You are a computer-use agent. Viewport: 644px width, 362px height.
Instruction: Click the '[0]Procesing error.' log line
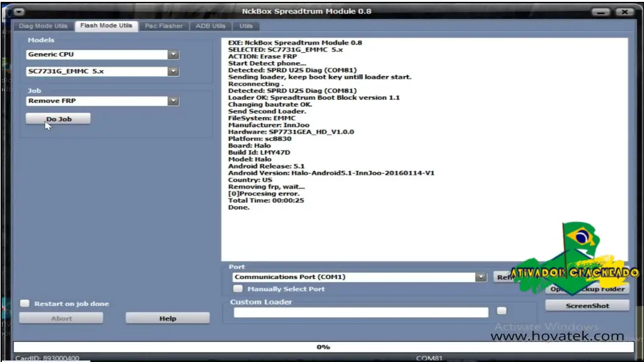click(264, 194)
